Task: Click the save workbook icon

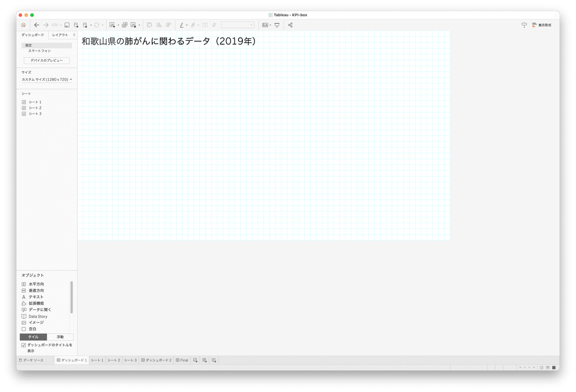Action: coord(67,25)
